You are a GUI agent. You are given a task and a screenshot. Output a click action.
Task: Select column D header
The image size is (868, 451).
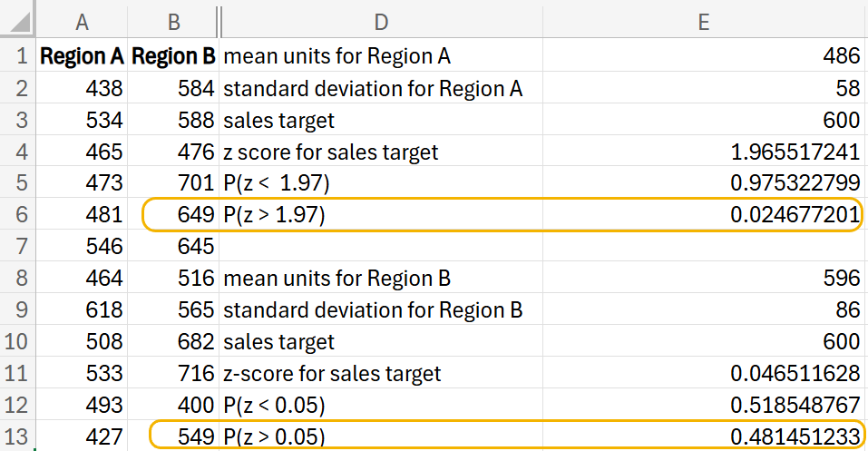(x=381, y=20)
